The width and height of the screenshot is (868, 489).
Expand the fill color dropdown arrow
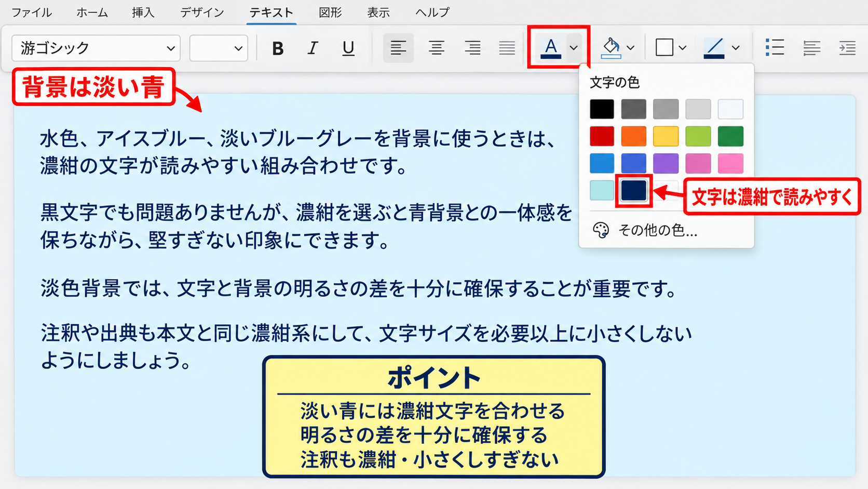pos(630,48)
